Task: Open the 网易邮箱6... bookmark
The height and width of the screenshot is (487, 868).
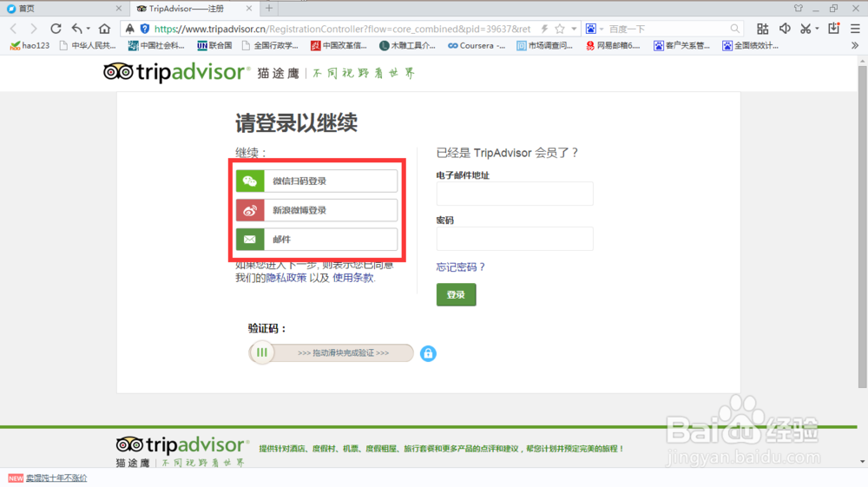Action: tap(614, 45)
